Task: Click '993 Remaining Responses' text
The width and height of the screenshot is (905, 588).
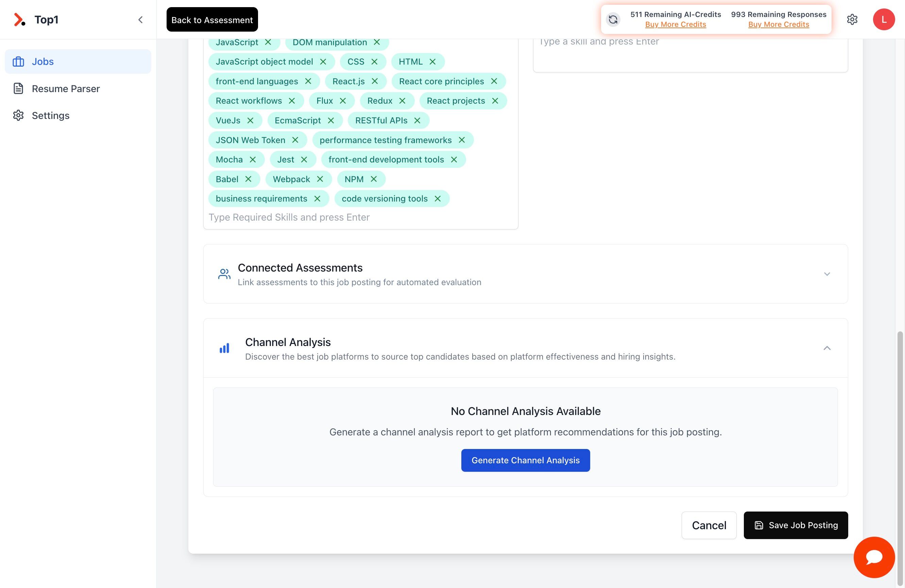Action: coord(779,14)
